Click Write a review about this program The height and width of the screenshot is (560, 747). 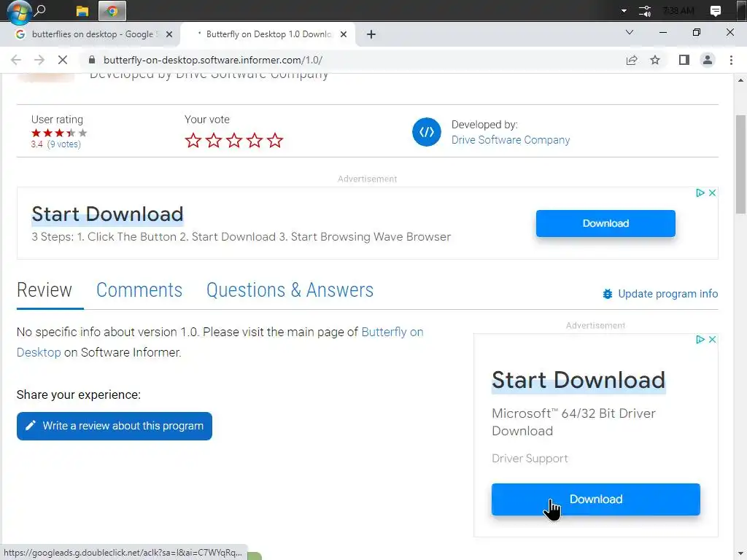(115, 426)
